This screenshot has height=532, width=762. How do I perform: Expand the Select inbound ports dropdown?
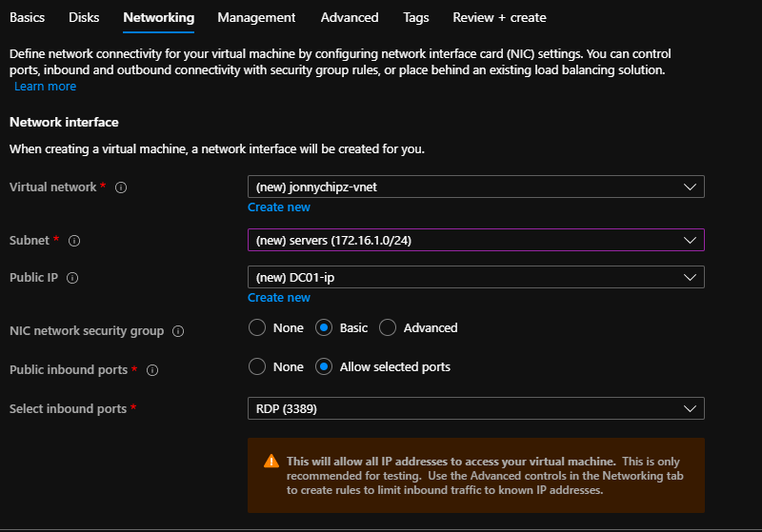coord(475,408)
